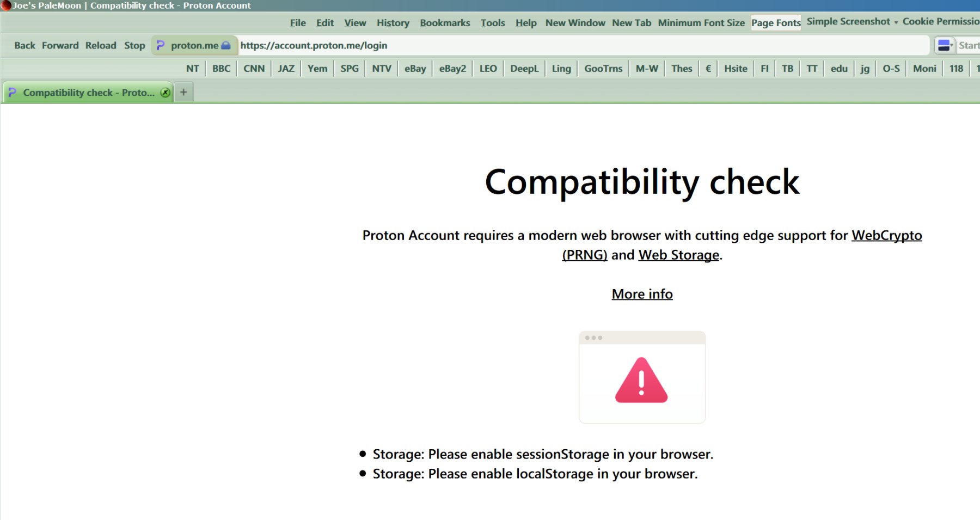Go Back in navigation bar
The height and width of the screenshot is (520, 980).
click(x=24, y=46)
